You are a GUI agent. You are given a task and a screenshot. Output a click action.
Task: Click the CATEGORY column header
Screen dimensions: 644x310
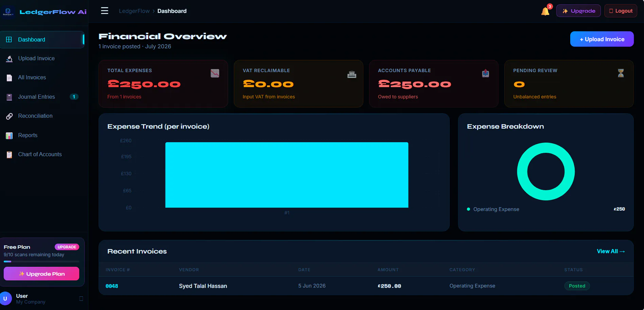(x=462, y=270)
